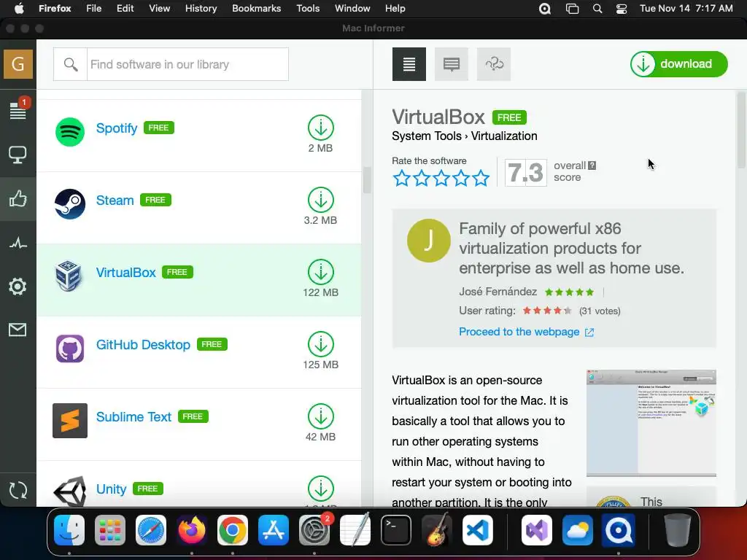Open the GitHub Desktop title link

point(143,344)
